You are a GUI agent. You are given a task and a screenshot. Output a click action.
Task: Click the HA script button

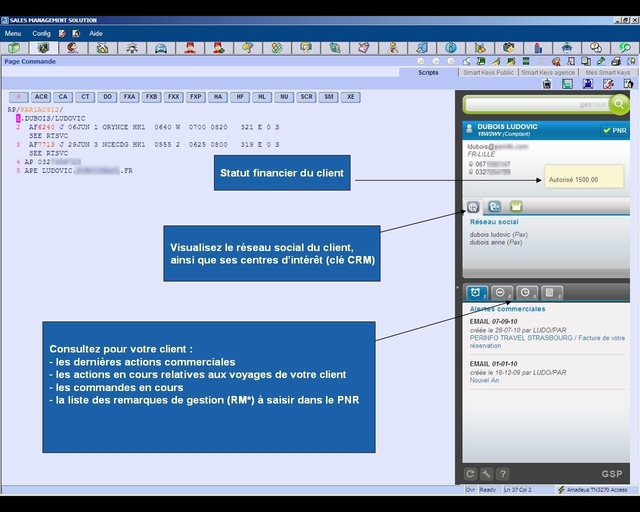click(218, 97)
